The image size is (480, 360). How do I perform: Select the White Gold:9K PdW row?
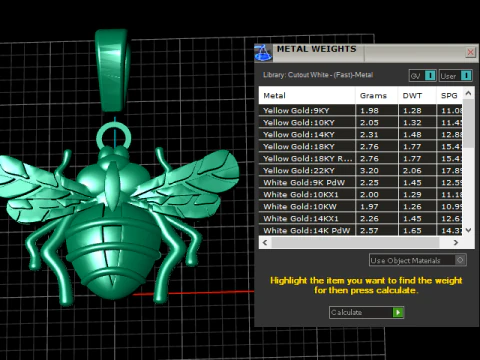361,182
